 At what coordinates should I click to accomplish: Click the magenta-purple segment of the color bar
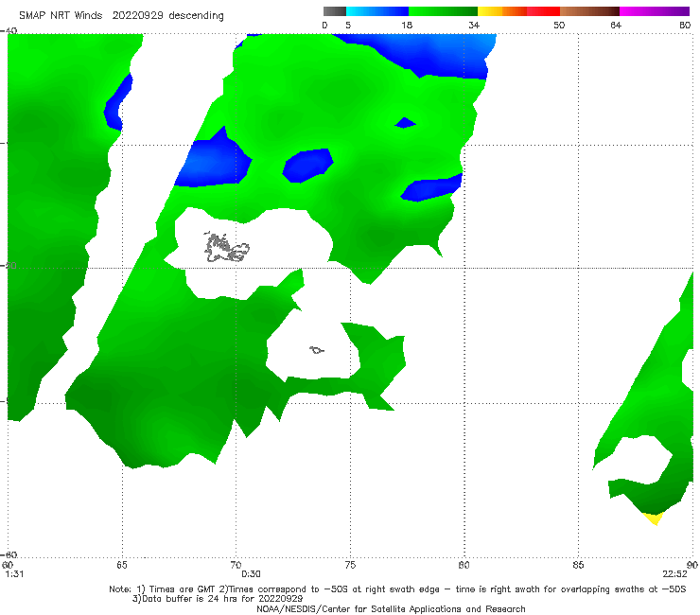655,11
